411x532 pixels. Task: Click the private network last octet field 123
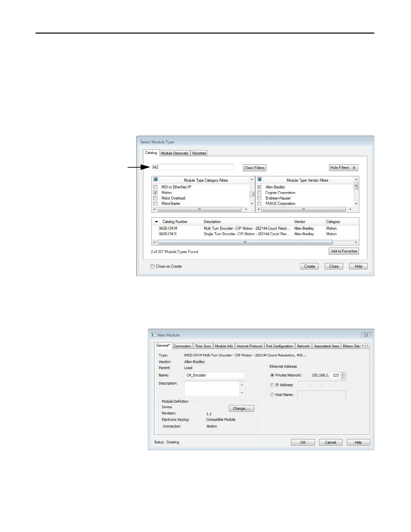coord(335,375)
